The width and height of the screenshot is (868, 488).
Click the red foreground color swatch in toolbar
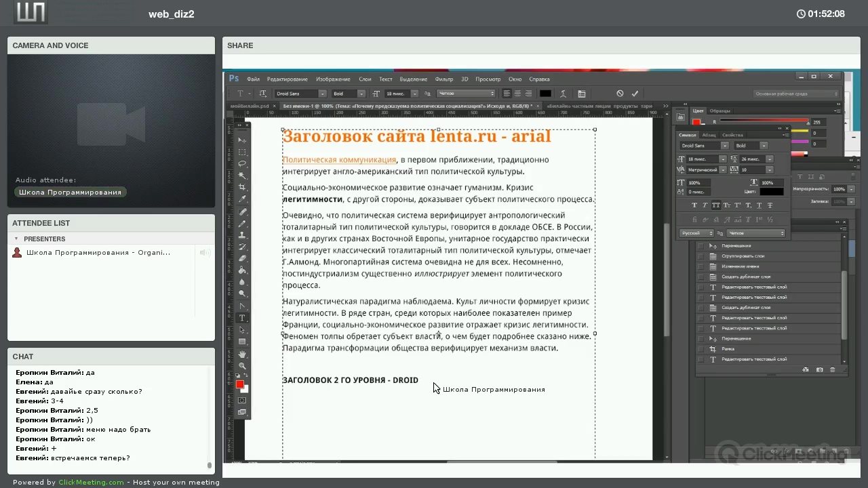(x=239, y=384)
